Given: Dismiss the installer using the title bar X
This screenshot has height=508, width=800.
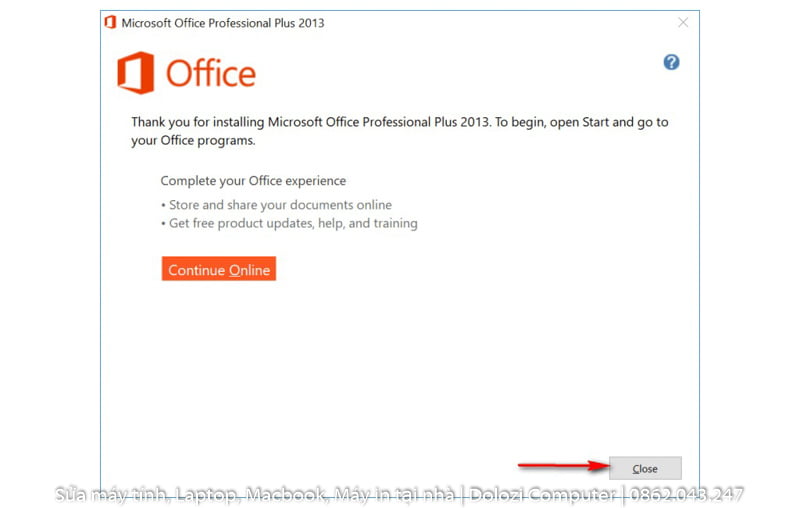Looking at the screenshot, I should pos(683,22).
